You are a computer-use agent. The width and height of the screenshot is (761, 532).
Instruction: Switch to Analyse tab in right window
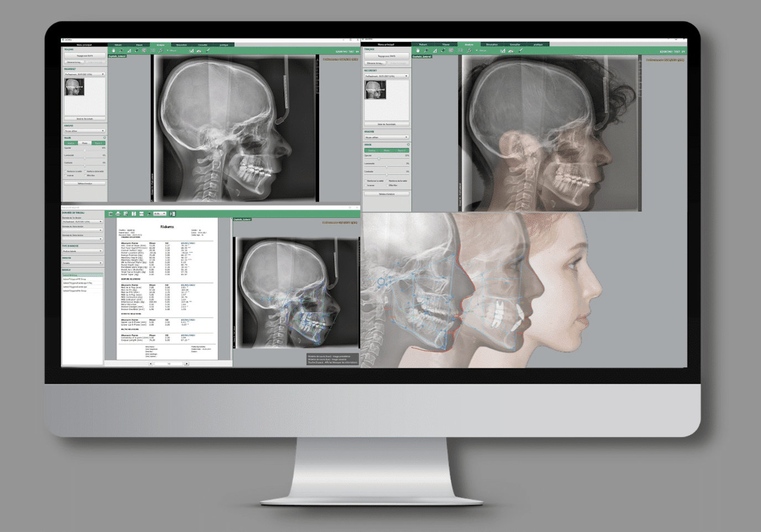point(469,44)
